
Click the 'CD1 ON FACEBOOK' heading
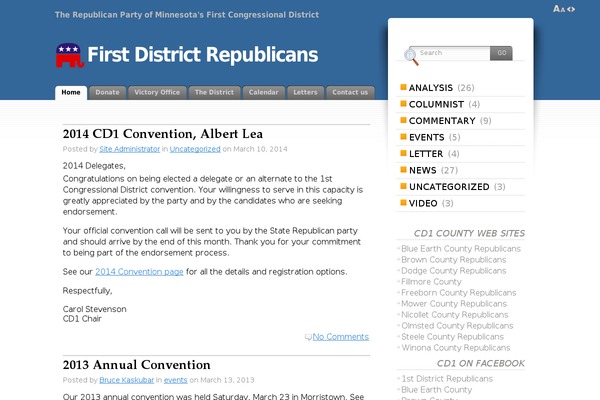[481, 364]
